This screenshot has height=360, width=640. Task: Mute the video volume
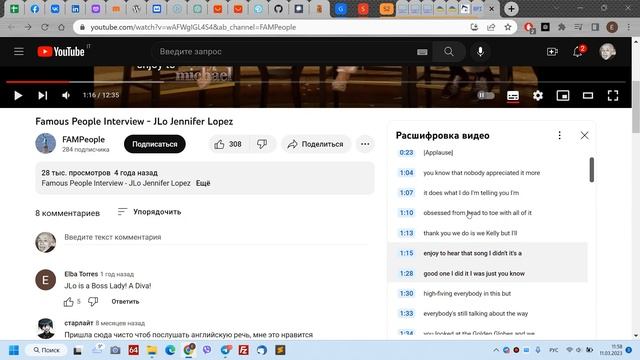(66, 96)
